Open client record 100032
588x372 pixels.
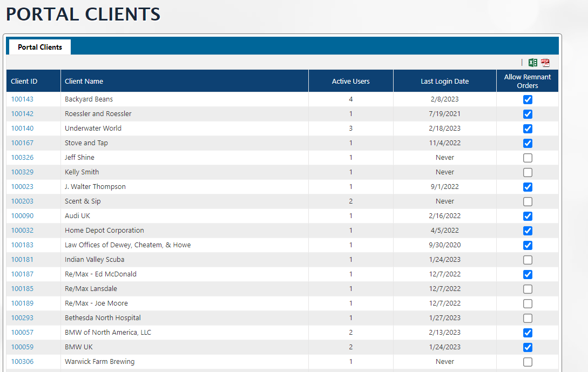click(22, 231)
